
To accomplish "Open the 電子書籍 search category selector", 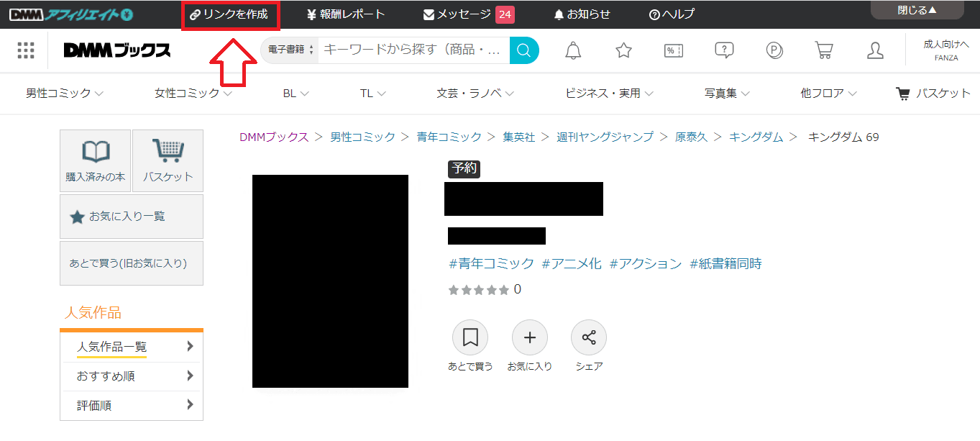I will coord(291,50).
